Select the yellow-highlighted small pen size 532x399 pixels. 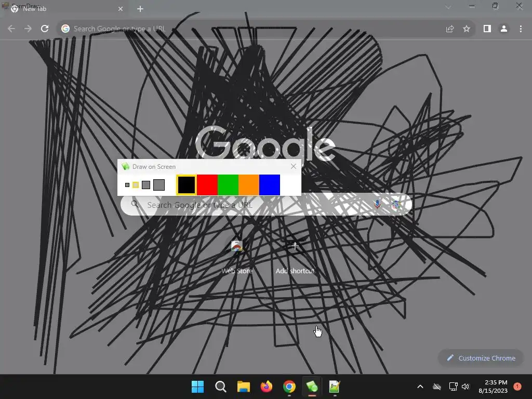(x=136, y=185)
